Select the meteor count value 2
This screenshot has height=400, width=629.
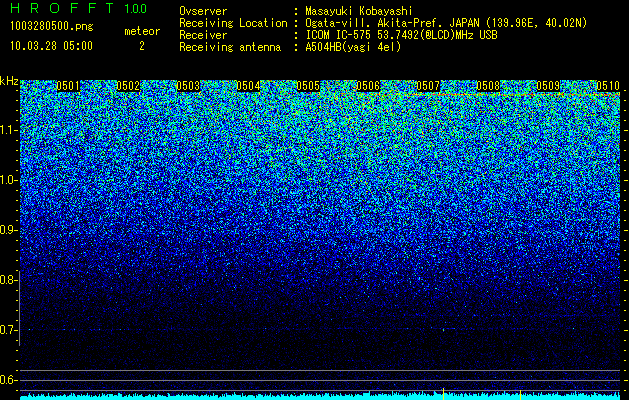click(142, 46)
